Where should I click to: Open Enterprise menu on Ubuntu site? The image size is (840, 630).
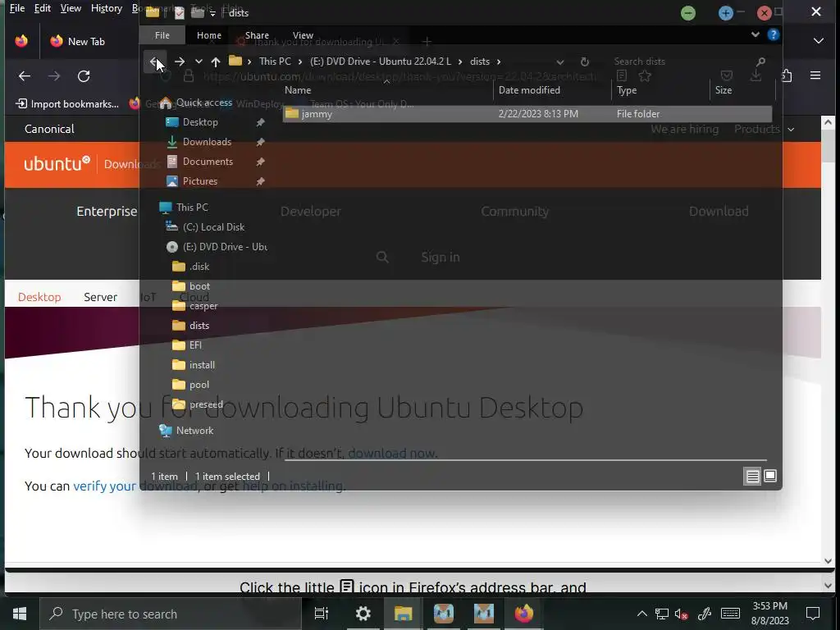107,211
